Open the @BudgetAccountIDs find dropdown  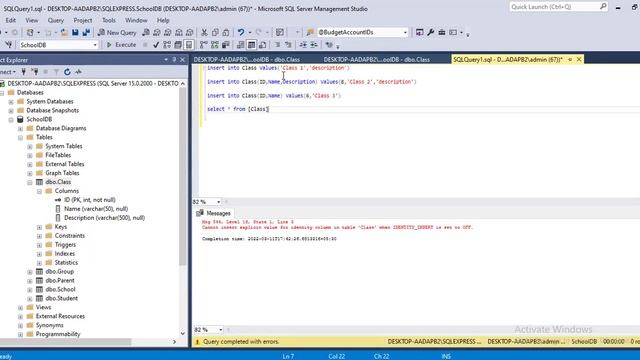click(405, 32)
